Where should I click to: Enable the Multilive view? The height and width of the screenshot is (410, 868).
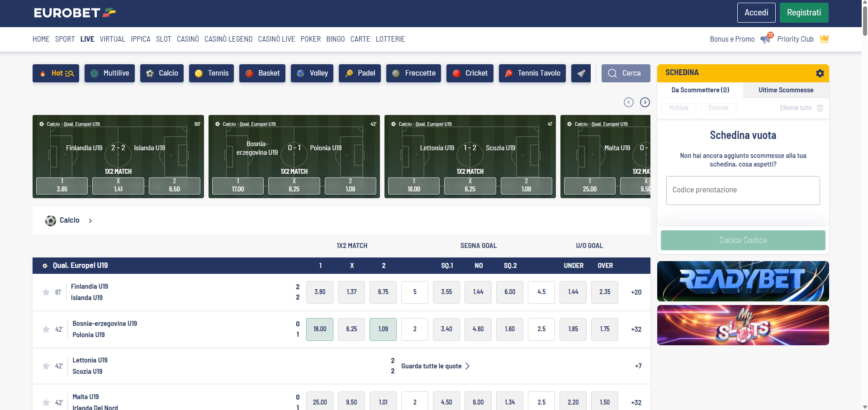pyautogui.click(x=109, y=73)
